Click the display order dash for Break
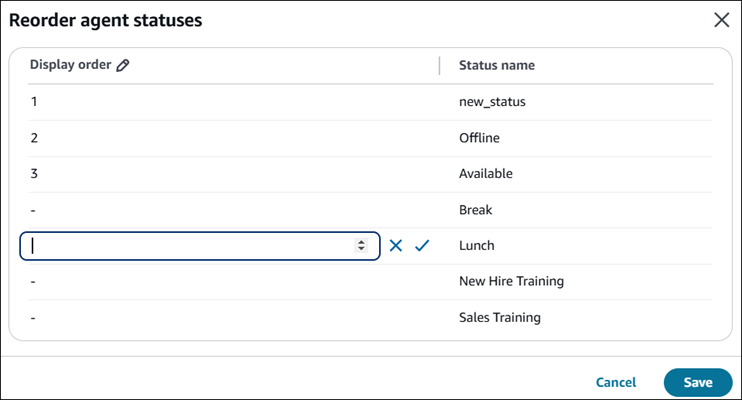 coord(33,210)
